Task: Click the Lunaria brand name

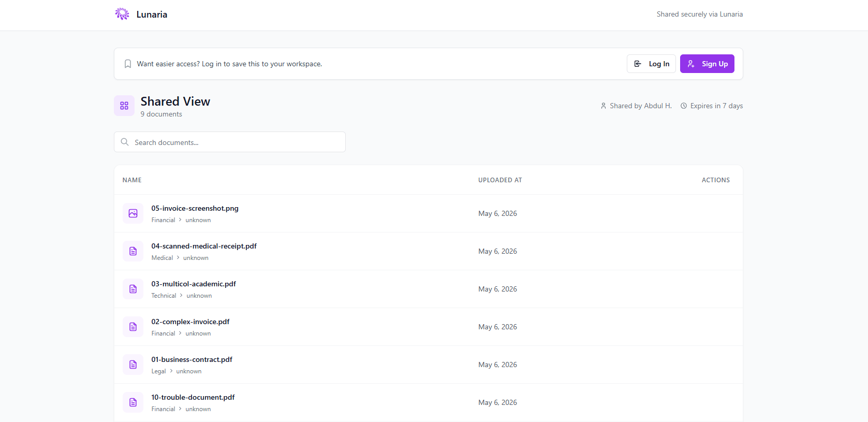Action: coord(152,14)
